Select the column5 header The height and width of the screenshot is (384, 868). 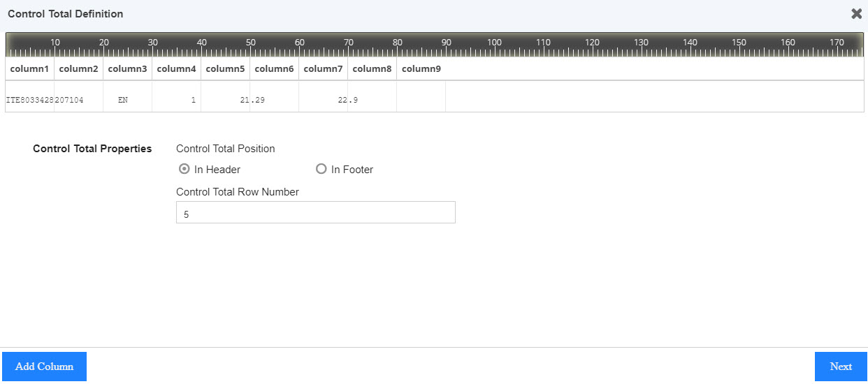(x=225, y=69)
